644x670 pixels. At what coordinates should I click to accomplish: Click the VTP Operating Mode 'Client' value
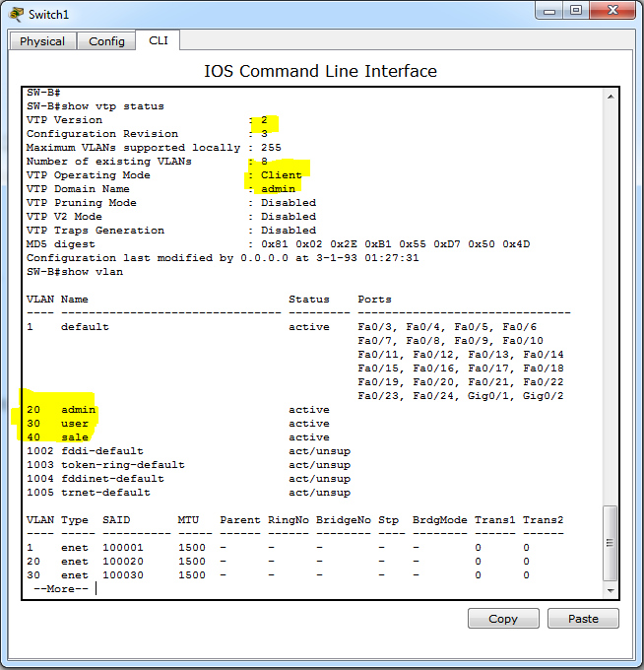pyautogui.click(x=281, y=175)
